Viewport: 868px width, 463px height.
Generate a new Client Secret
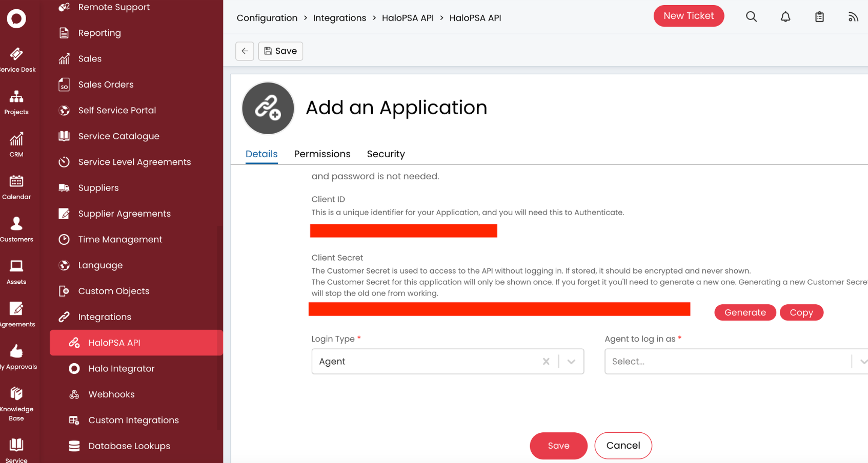point(745,312)
